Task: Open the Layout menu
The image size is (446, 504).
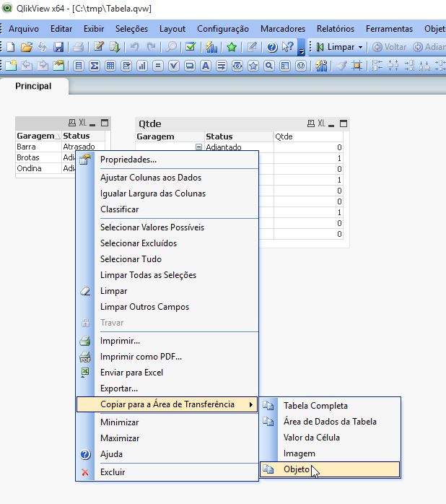Action: [172, 29]
